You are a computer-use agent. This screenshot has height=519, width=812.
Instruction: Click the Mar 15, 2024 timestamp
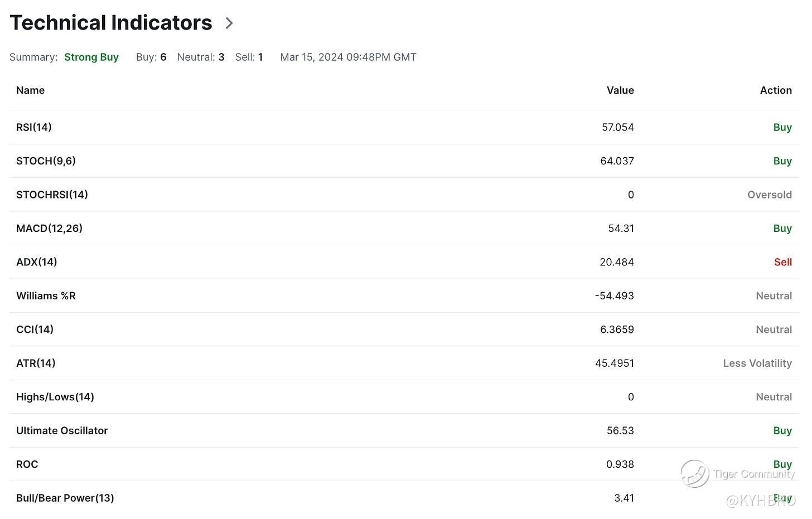348,57
